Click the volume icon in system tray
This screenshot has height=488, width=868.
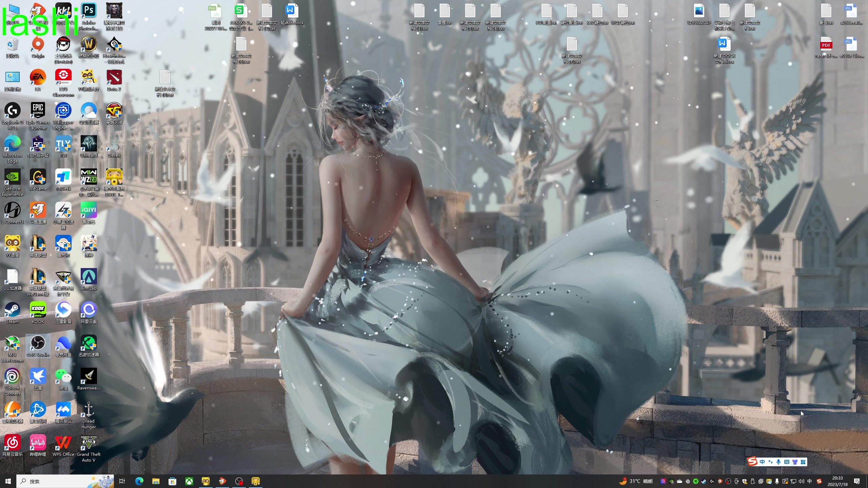click(801, 481)
